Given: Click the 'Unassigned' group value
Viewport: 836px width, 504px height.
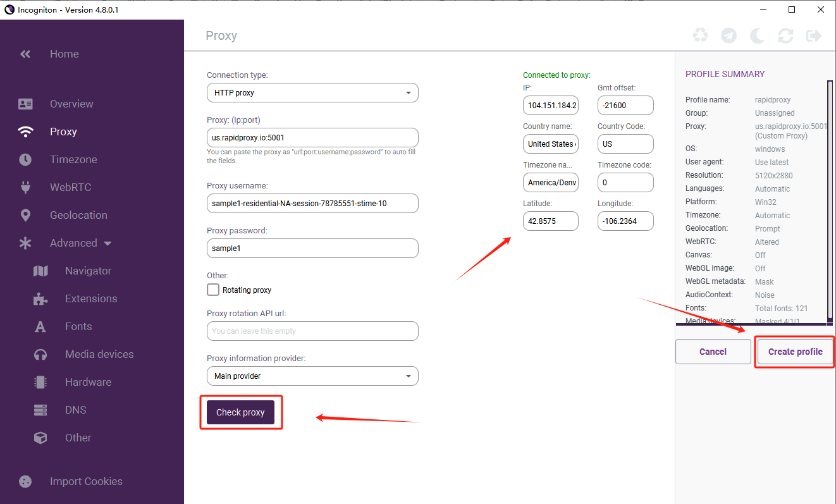Looking at the screenshot, I should tap(775, 113).
